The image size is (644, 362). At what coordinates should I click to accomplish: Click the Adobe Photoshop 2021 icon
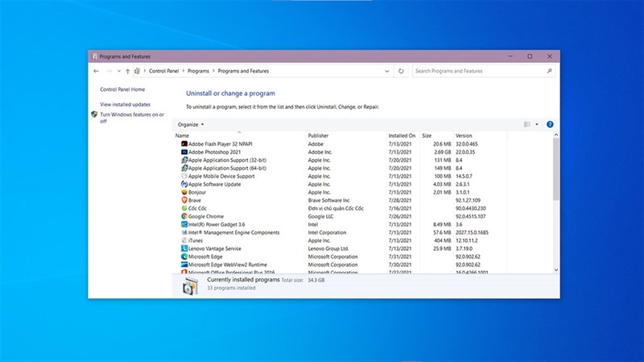click(x=184, y=151)
